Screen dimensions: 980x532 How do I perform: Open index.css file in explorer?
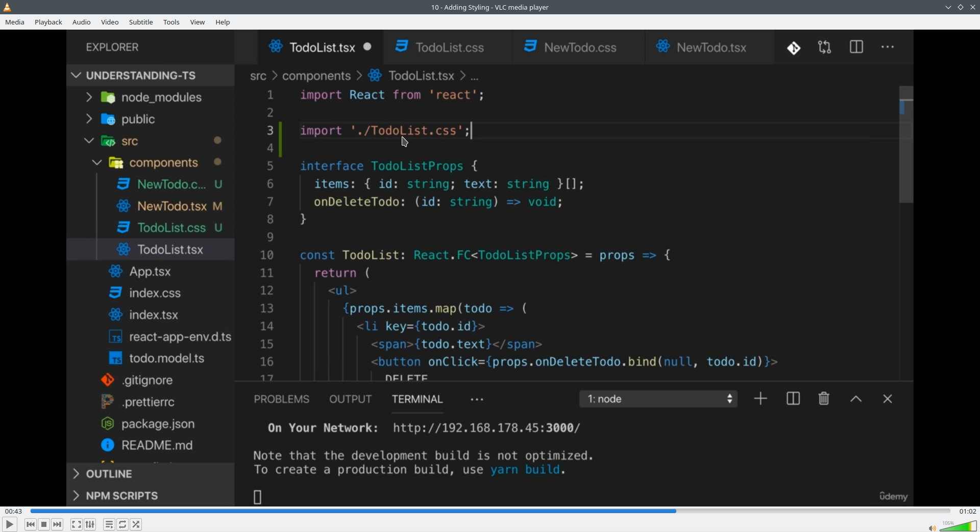point(151,293)
